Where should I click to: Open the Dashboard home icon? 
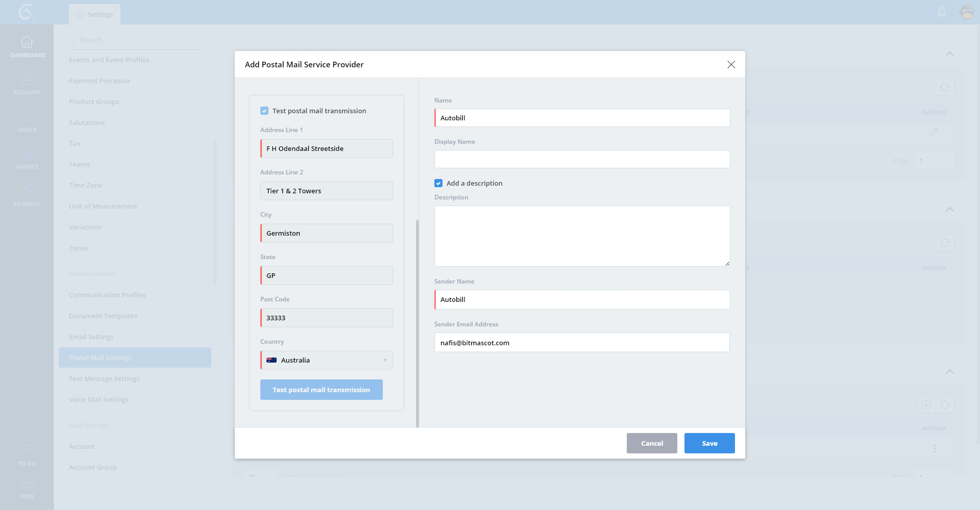click(x=27, y=42)
